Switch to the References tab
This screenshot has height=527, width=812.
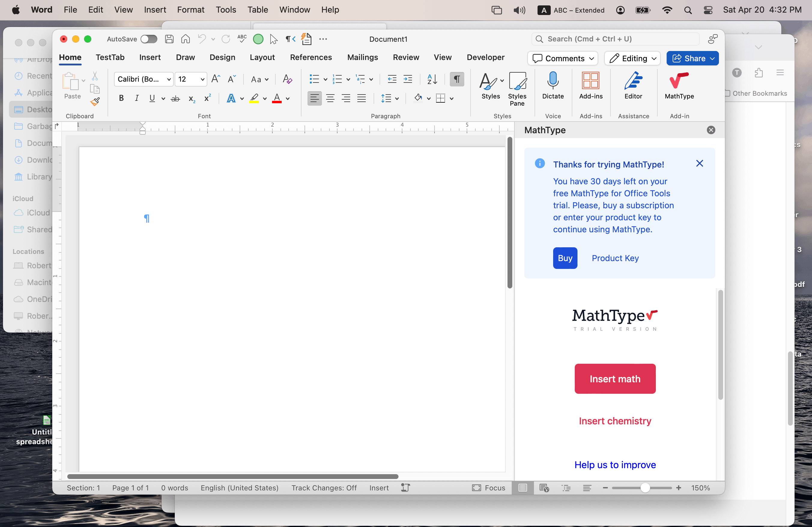click(311, 57)
